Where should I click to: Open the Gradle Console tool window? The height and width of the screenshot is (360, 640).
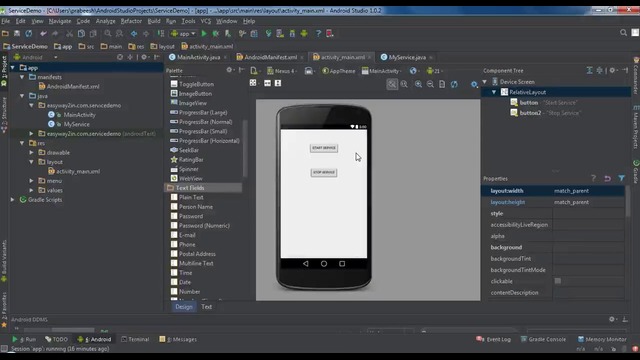(x=543, y=339)
